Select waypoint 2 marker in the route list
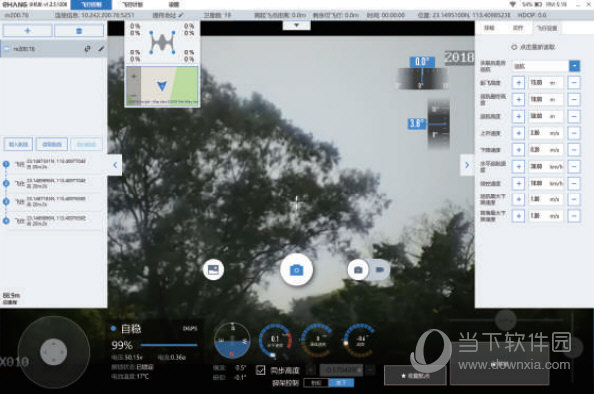This screenshot has width=595, height=394. [x=6, y=183]
